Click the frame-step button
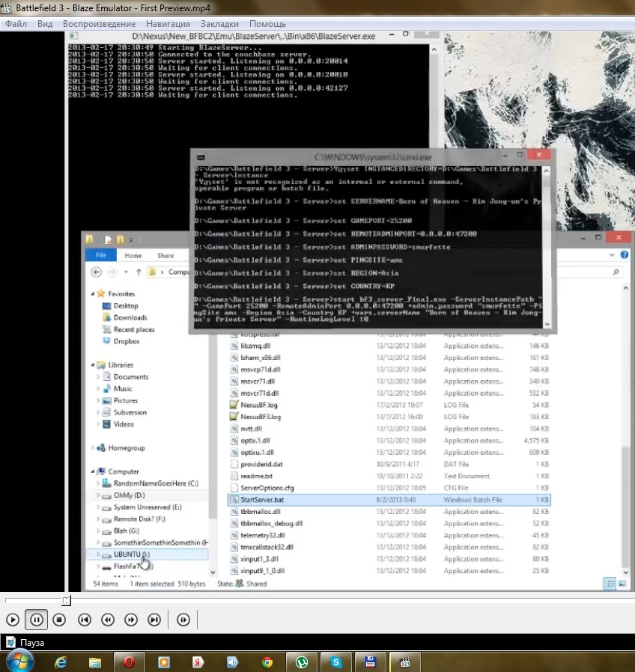This screenshot has height=672, width=635. click(x=183, y=620)
